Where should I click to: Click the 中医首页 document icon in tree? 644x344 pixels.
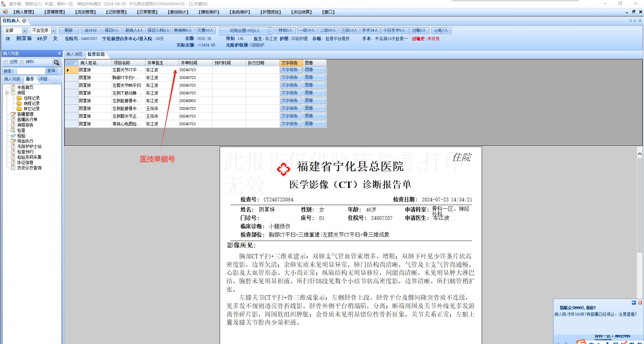13,87
